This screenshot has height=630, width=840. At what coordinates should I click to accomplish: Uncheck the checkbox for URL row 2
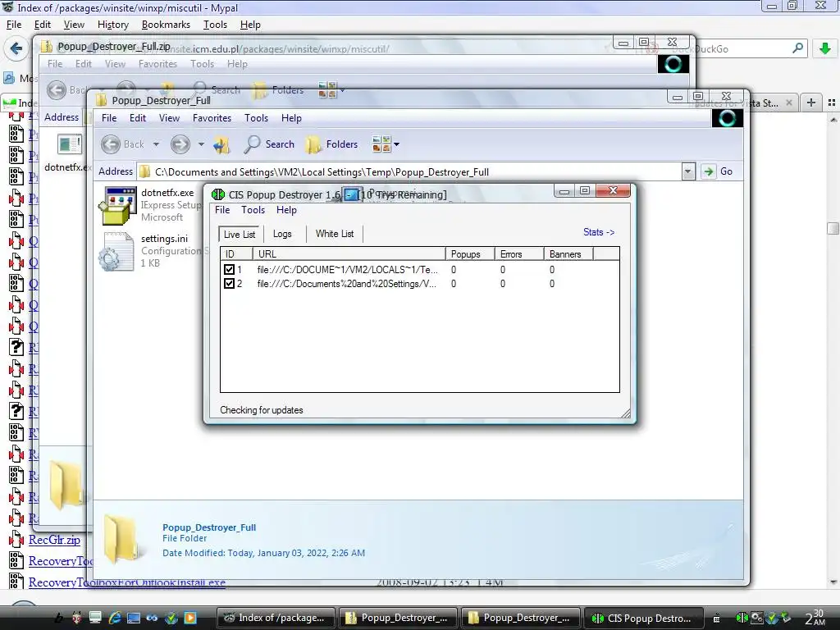(x=230, y=283)
